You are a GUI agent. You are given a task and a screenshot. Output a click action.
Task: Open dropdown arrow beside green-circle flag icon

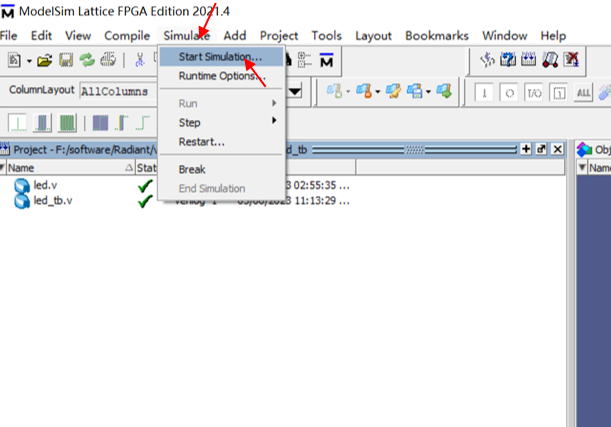pyautogui.click(x=348, y=92)
